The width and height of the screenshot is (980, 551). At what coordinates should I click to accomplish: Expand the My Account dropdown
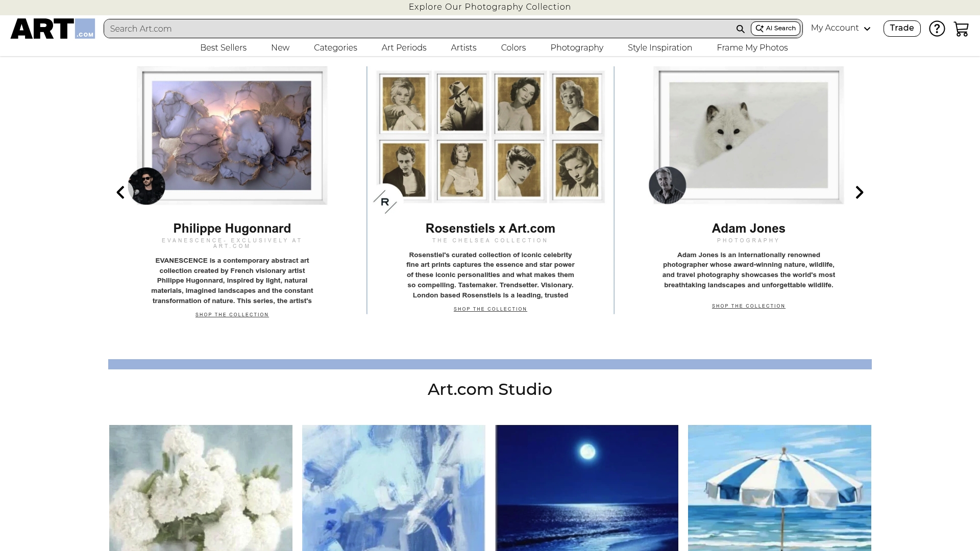point(840,28)
